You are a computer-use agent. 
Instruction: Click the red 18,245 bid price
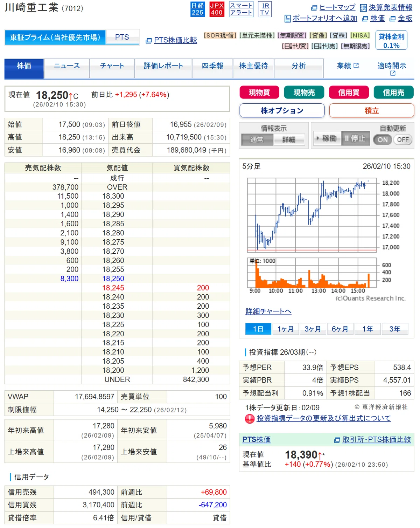(x=113, y=288)
